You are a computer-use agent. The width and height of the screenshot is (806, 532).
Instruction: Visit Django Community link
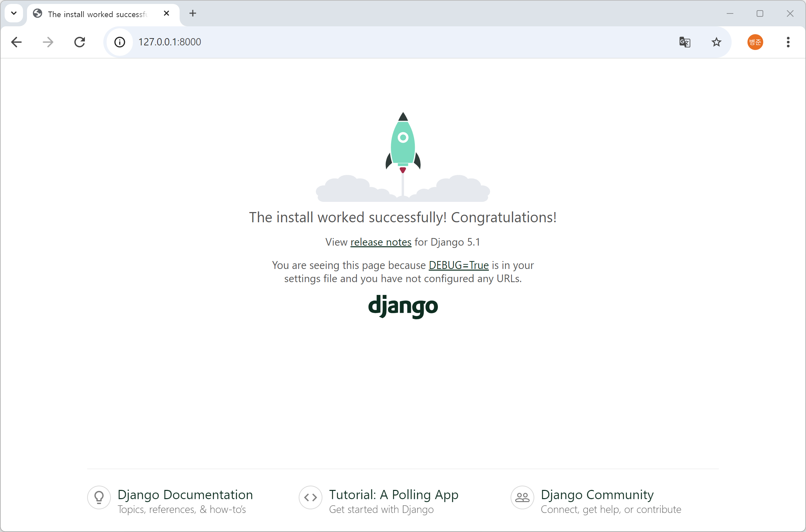click(x=597, y=495)
